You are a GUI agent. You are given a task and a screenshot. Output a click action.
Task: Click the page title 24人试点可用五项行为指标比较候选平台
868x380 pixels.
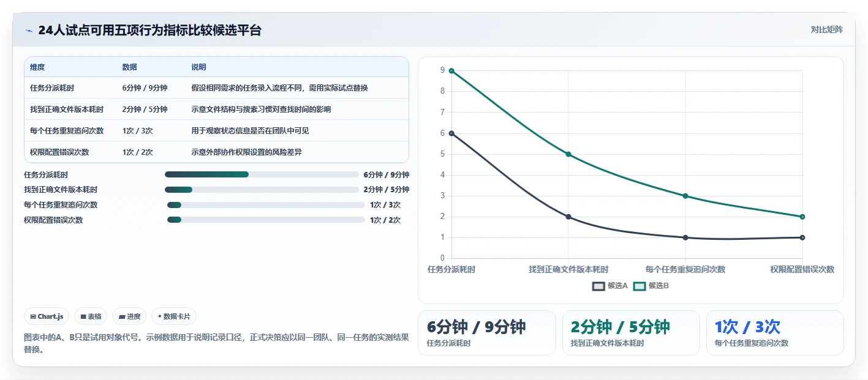click(149, 30)
